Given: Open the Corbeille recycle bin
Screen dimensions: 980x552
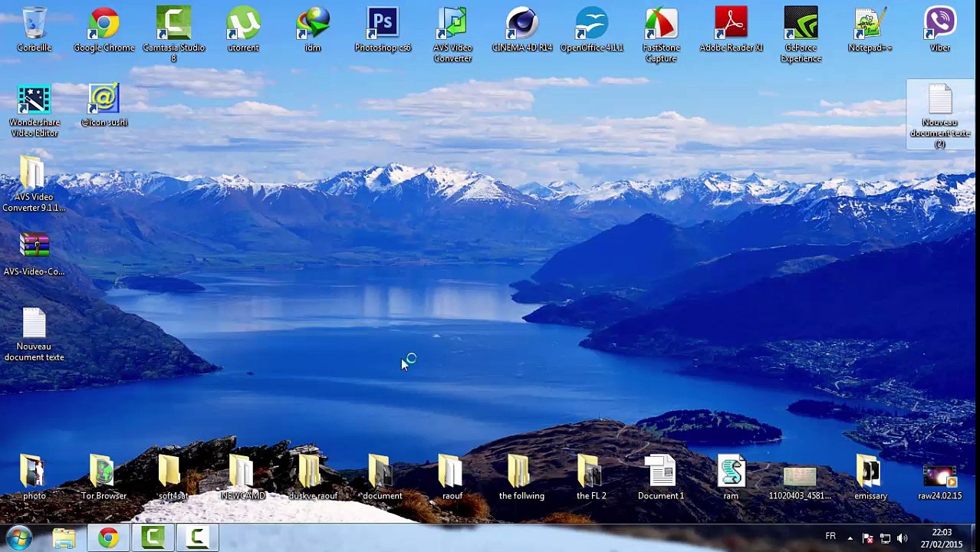Looking at the screenshot, I should point(35,30).
